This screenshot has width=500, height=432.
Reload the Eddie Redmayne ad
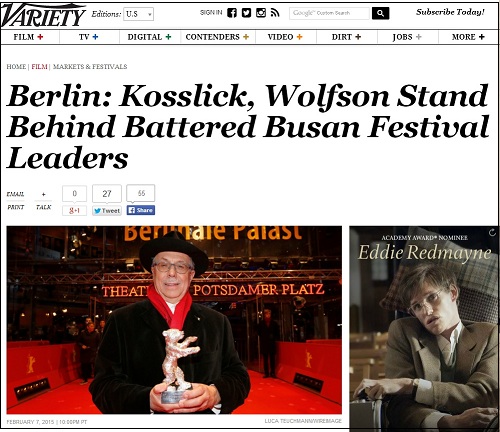492,232
